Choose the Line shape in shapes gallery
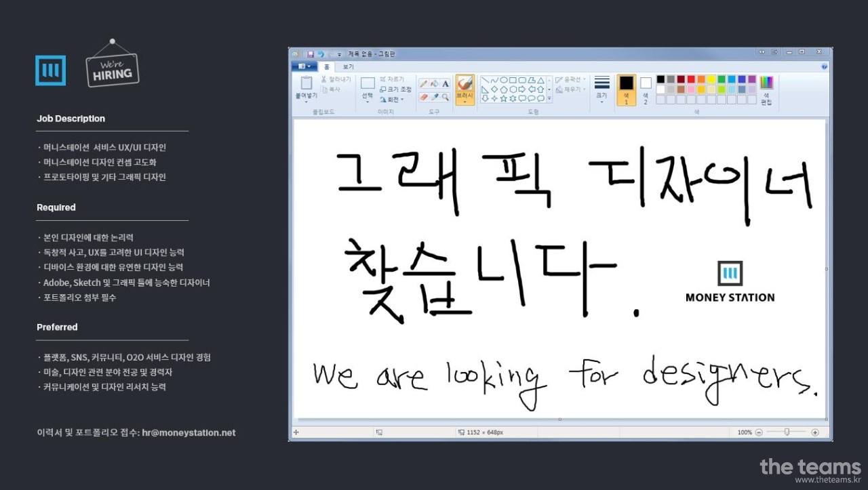Image resolution: width=868 pixels, height=490 pixels. point(486,80)
